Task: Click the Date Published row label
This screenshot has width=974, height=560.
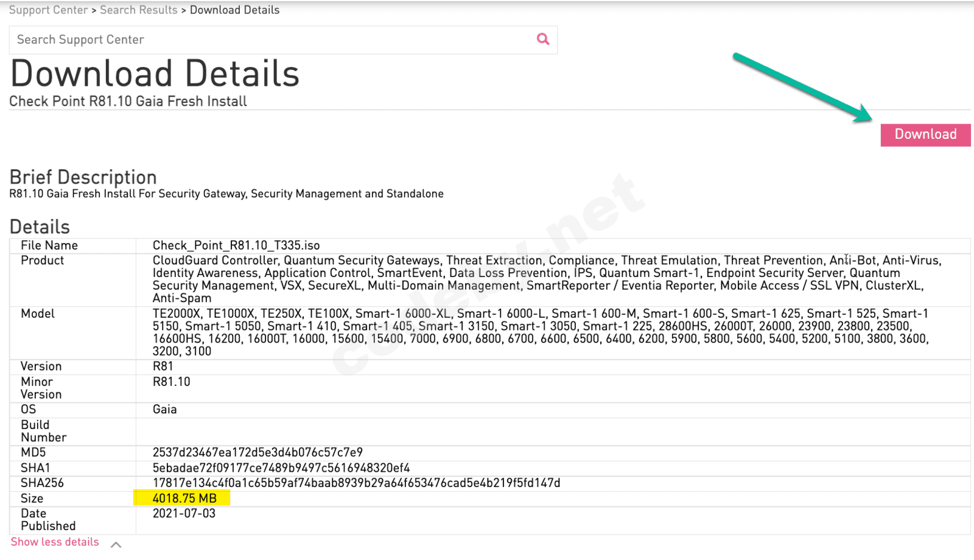Action: 48,519
